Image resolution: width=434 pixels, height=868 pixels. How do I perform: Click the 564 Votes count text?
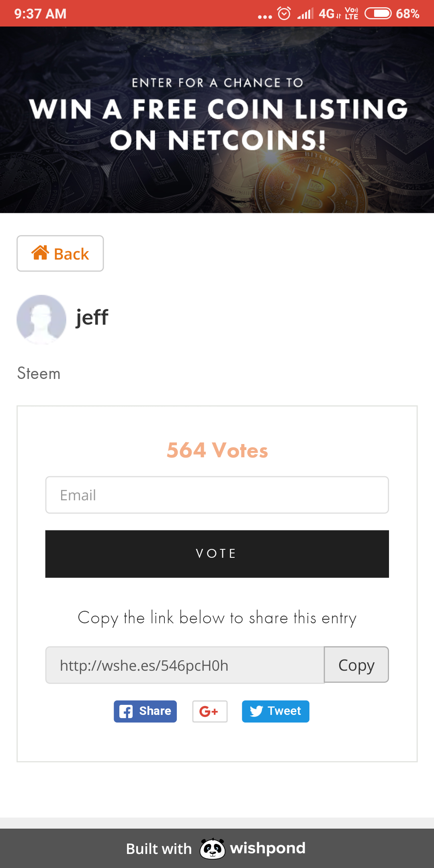pyautogui.click(x=217, y=450)
